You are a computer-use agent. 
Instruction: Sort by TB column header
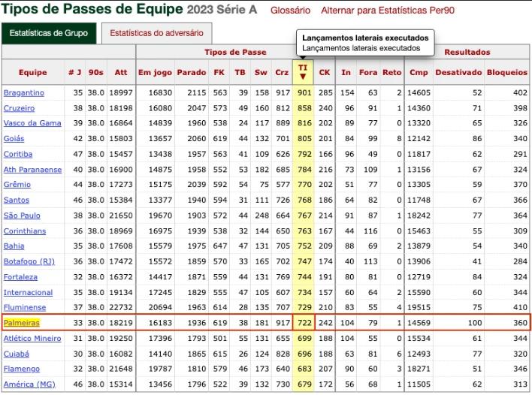240,73
